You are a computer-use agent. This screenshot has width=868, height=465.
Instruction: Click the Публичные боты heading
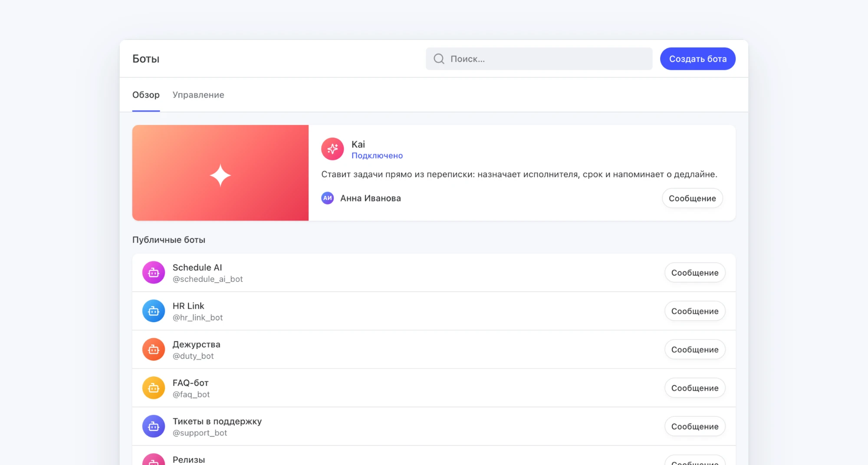(169, 240)
